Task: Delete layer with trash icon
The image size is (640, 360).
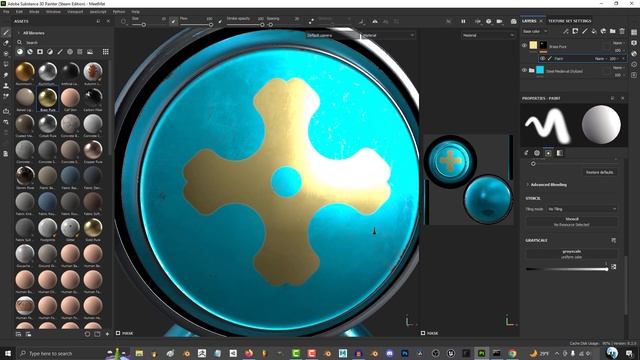Action: pyautogui.click(x=622, y=31)
